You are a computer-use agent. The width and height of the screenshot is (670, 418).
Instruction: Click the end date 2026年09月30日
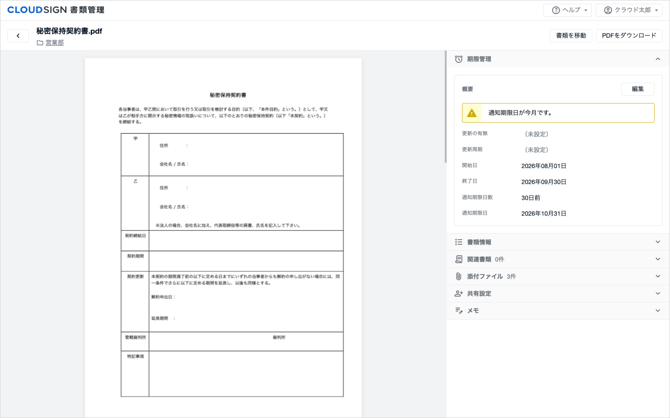pos(544,182)
